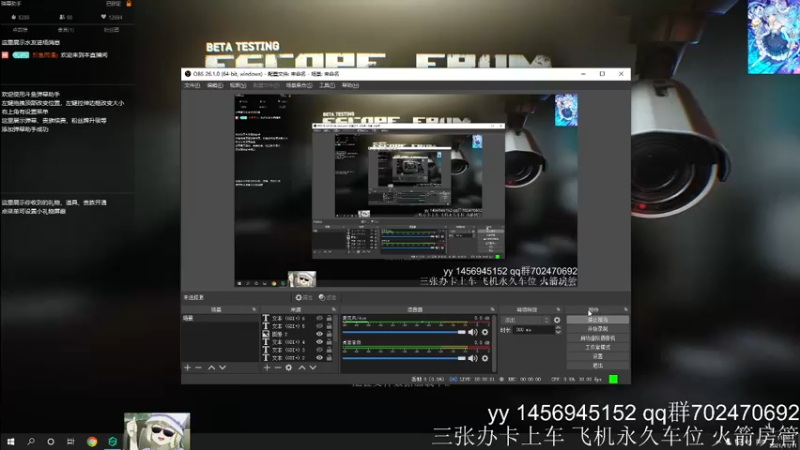Open the Windows Start menu
The image size is (800, 450).
[11, 441]
